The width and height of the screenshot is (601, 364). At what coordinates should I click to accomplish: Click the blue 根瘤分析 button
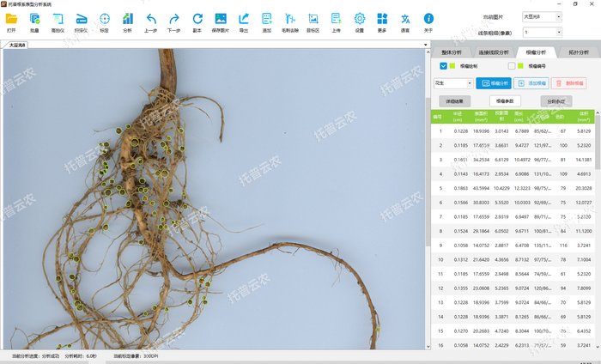(x=493, y=83)
